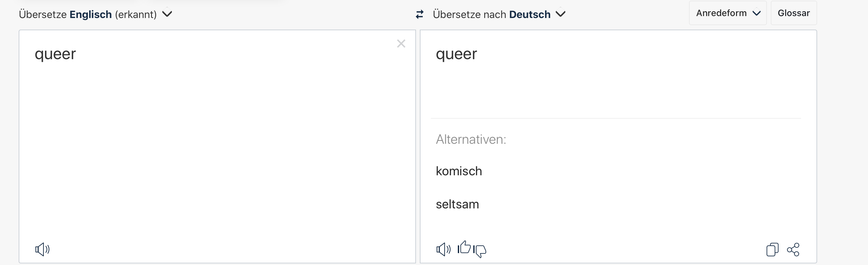
Task: Expand the Anredeform formality dropdown
Action: tap(728, 13)
